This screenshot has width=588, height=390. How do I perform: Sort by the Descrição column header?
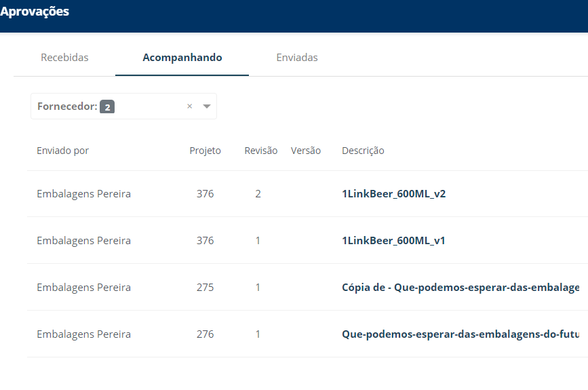coord(363,151)
